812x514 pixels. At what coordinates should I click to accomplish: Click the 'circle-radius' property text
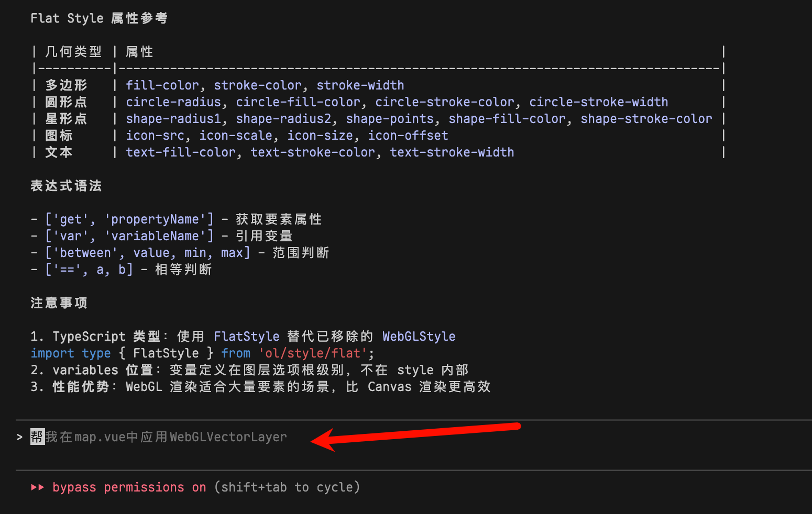(x=173, y=102)
